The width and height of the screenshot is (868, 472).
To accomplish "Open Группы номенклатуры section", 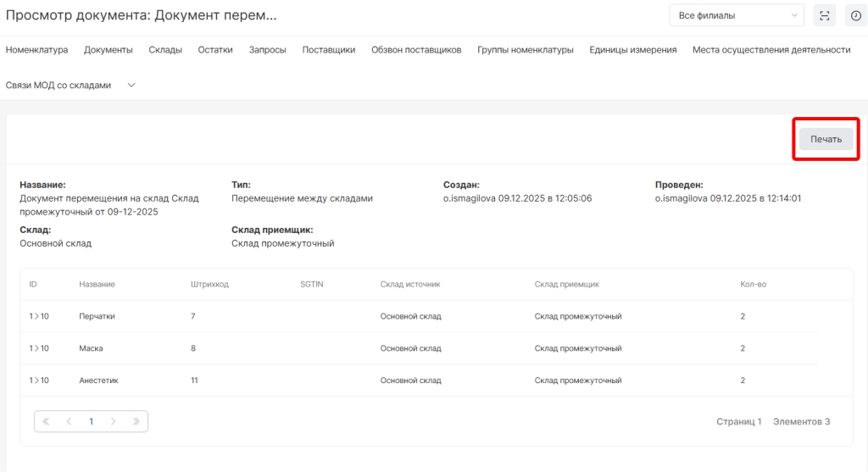I will tap(526, 50).
